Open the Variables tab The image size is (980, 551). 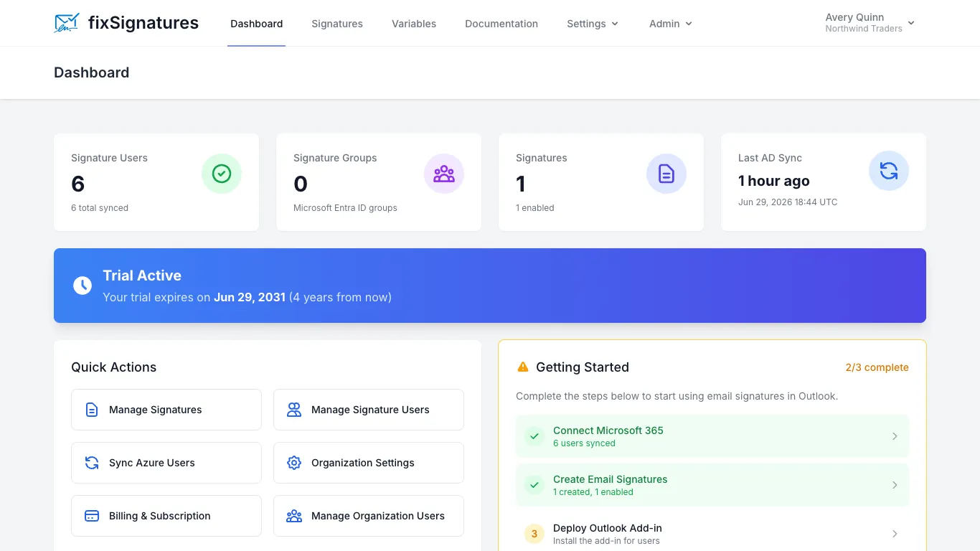click(x=414, y=24)
